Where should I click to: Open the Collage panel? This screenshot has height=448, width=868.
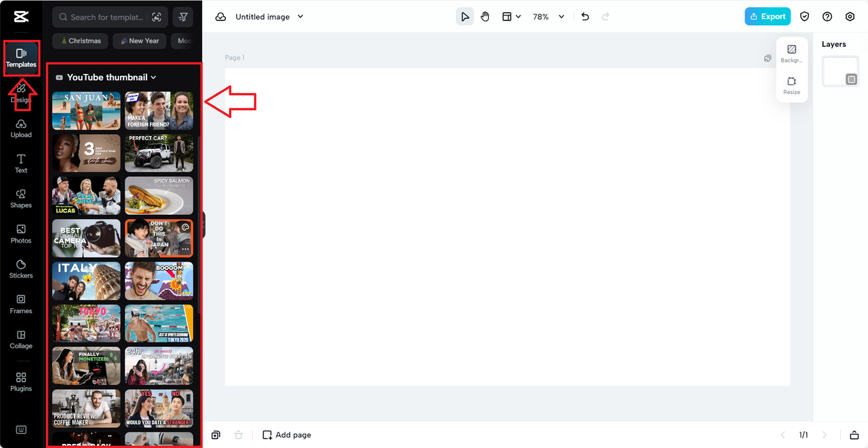coord(21,340)
